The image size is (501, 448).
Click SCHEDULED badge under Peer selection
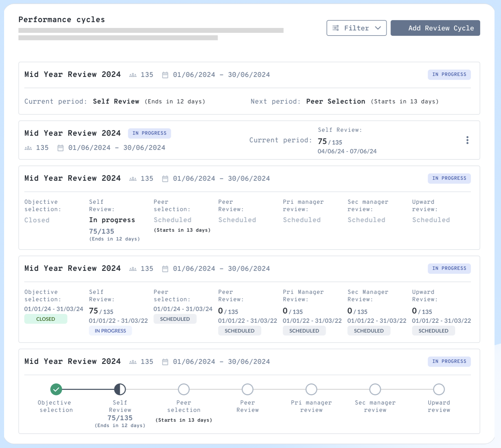pos(175,319)
